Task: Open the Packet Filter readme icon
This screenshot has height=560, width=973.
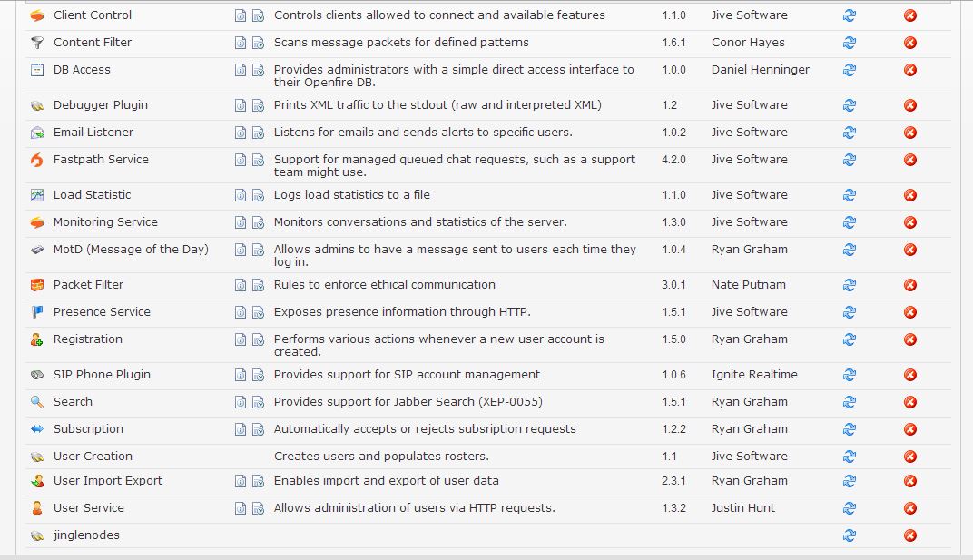Action: click(241, 286)
